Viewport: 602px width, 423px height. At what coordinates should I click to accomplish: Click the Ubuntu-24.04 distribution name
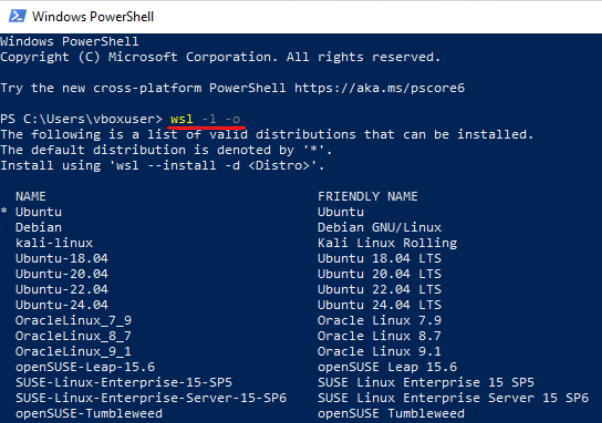click(x=62, y=305)
